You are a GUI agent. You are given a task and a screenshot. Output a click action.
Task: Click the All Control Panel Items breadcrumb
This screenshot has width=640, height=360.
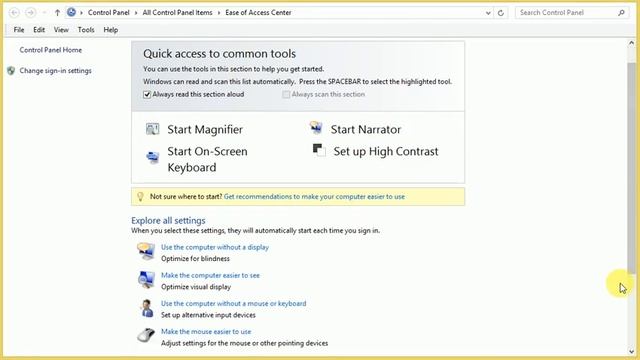point(178,13)
